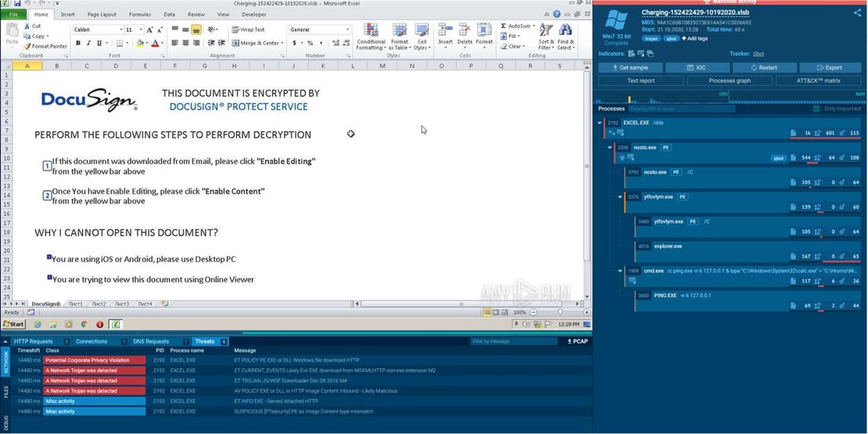Open the Cell Styles gallery
This screenshot has height=434, width=868.
click(x=421, y=37)
